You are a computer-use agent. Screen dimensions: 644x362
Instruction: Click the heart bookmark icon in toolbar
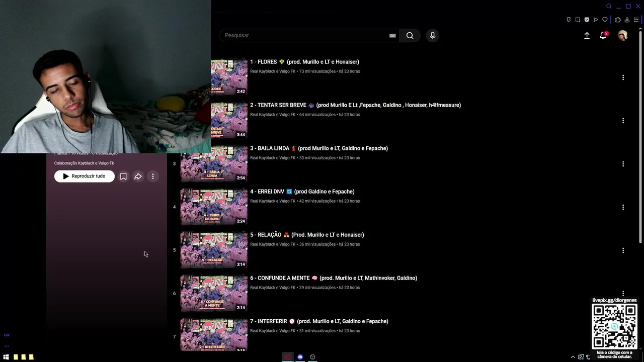pos(605,20)
